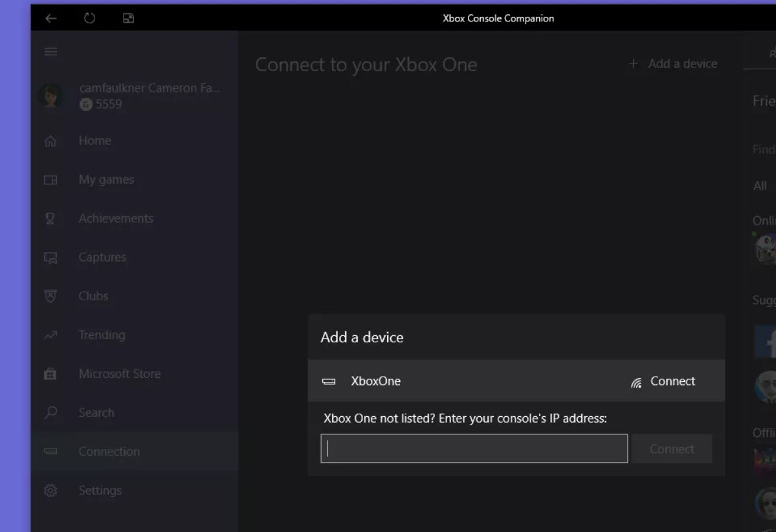This screenshot has height=532, width=776.
Task: Click the Trending chart icon
Action: pos(50,335)
